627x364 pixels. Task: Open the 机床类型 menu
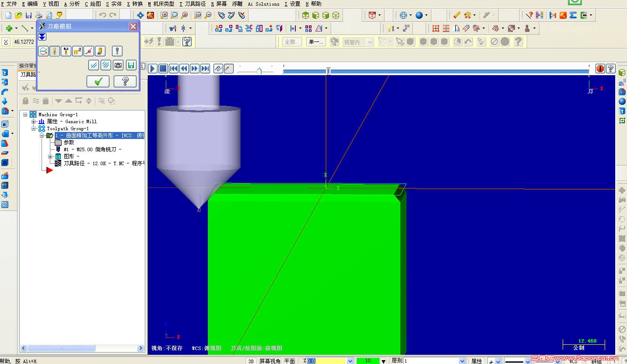point(161,4)
